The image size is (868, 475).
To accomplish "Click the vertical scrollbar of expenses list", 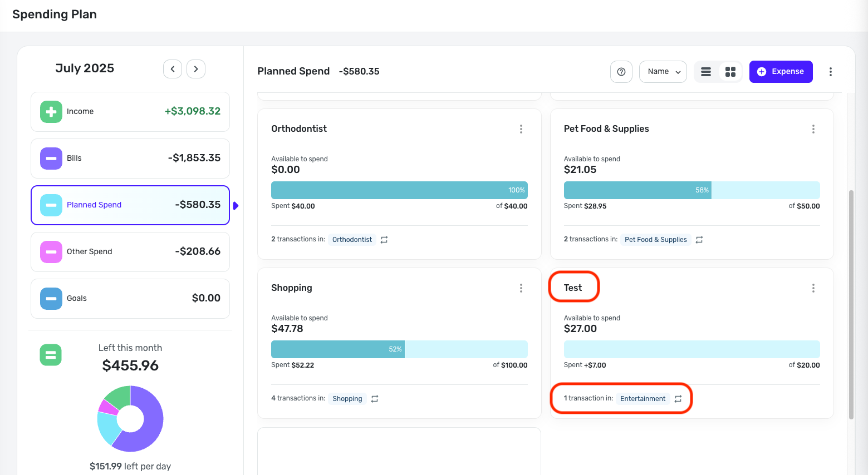I will [851, 304].
